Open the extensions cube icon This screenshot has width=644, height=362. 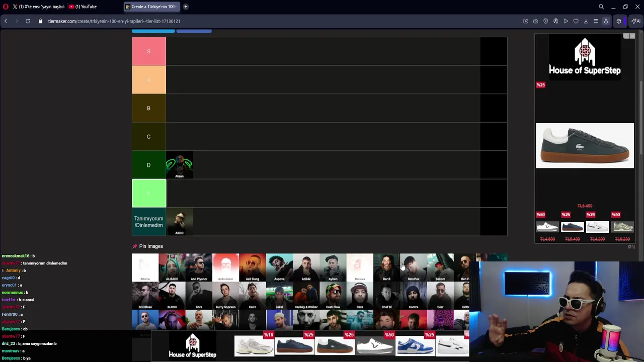pos(619,21)
